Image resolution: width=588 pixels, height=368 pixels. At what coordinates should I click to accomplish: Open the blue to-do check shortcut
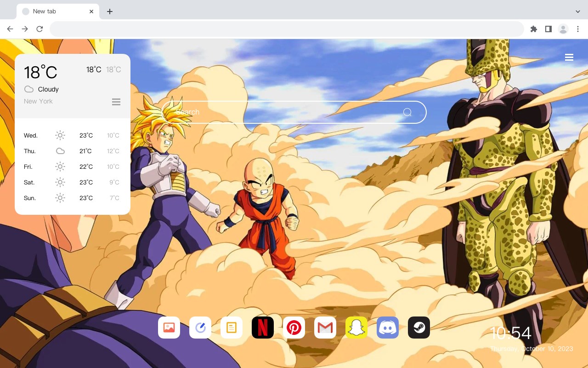pos(200,328)
